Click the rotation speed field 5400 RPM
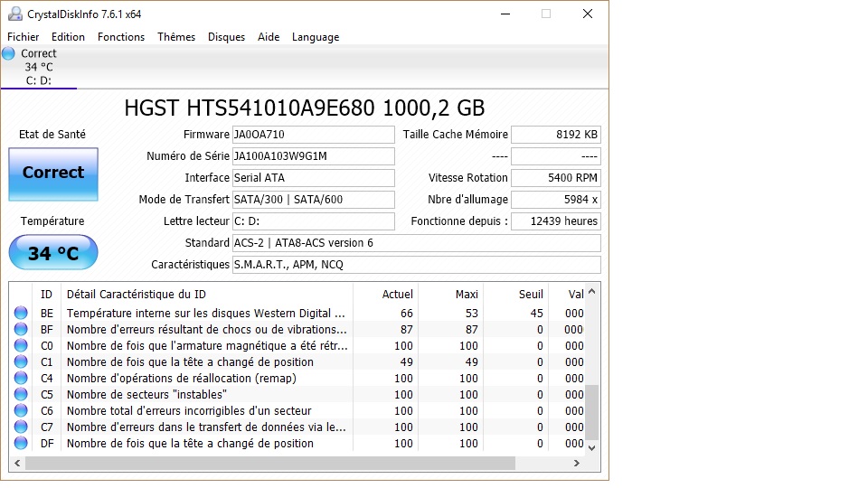This screenshot has width=868, height=488. click(x=556, y=178)
